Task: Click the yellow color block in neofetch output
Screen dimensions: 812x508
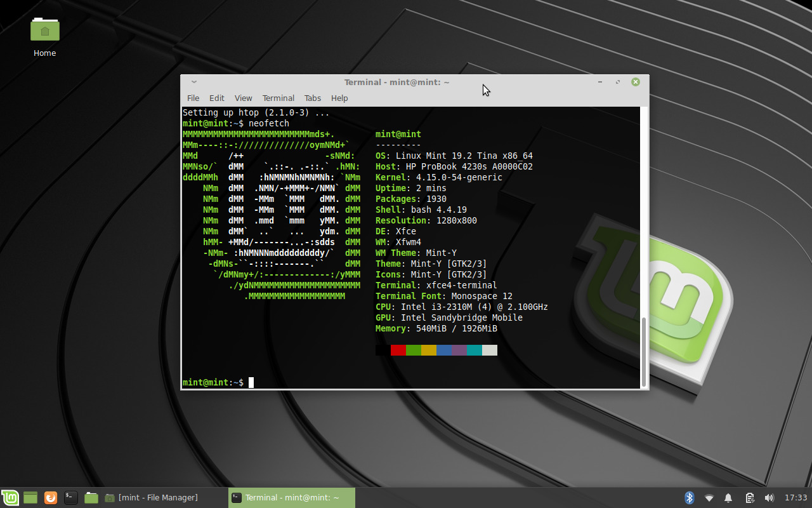Action: click(x=429, y=350)
